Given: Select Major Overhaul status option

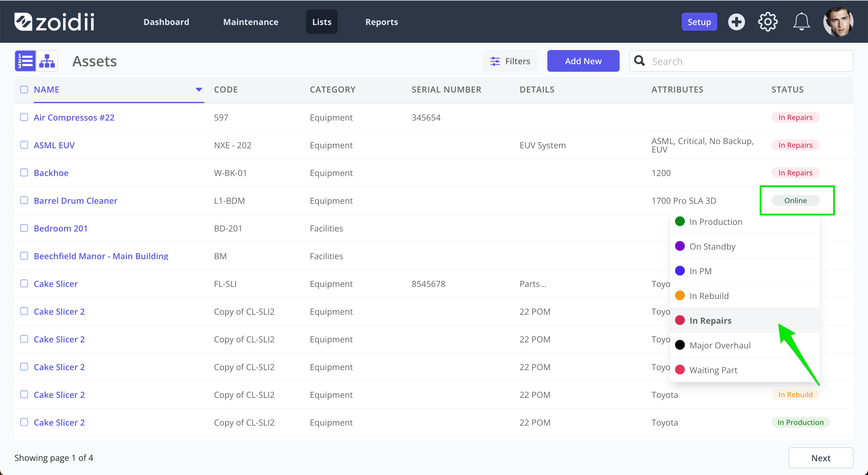Looking at the screenshot, I should point(745,345).
